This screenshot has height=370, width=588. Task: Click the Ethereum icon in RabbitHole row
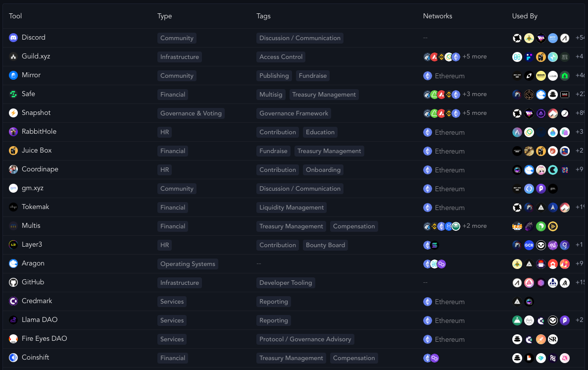coord(428,132)
